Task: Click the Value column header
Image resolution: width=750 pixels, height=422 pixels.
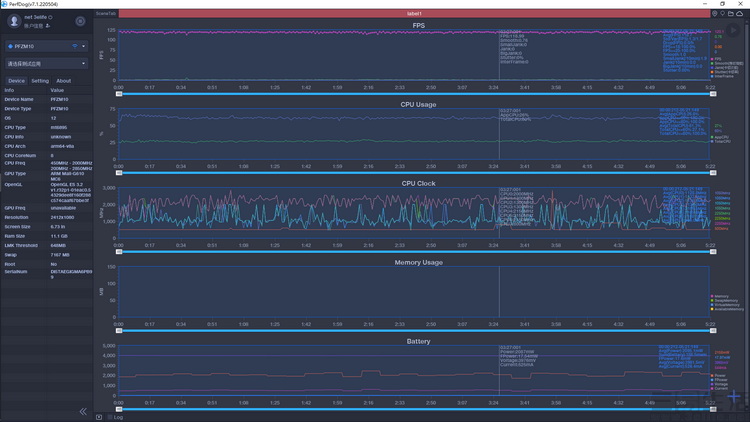Action: [x=57, y=90]
